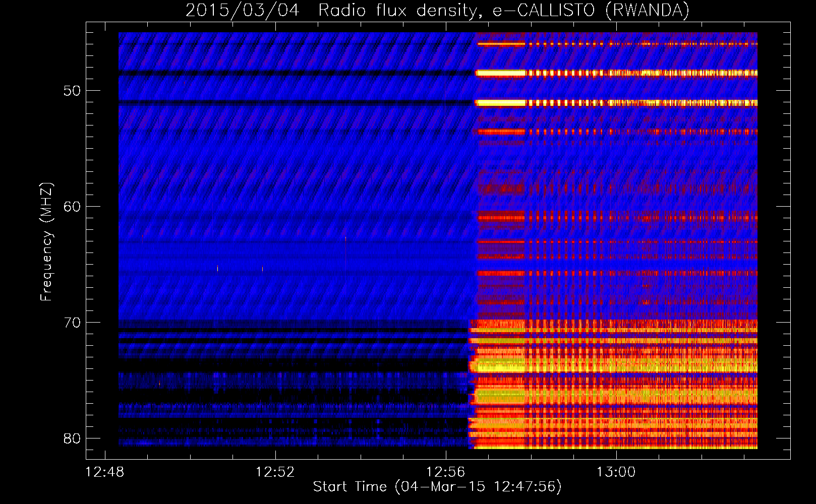The image size is (816, 504).
Task: Click the '50' frequency tick label
Action: tap(72, 91)
